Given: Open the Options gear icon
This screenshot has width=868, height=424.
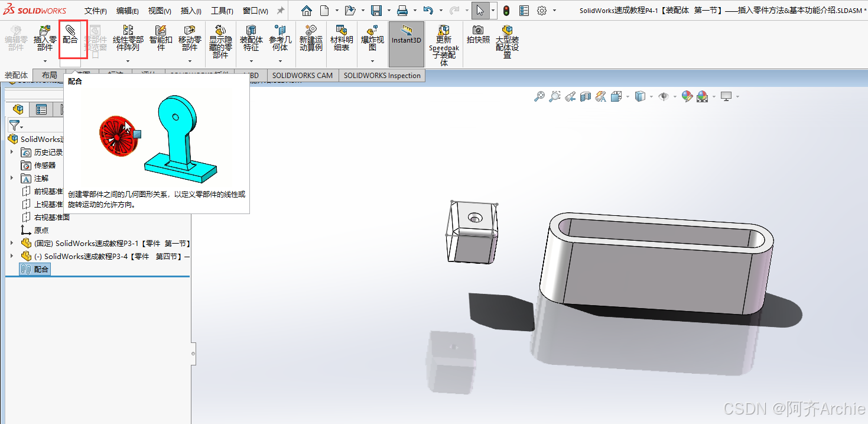Looking at the screenshot, I should tap(542, 11).
